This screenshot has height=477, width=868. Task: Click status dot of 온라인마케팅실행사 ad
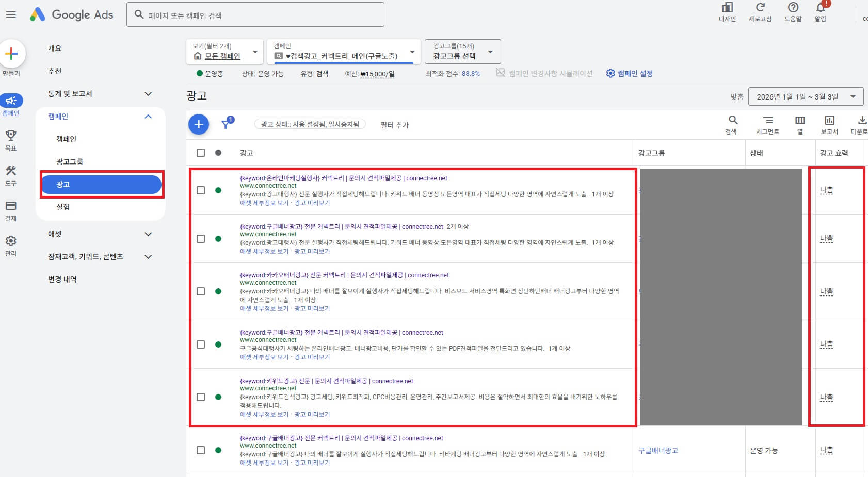(218, 190)
